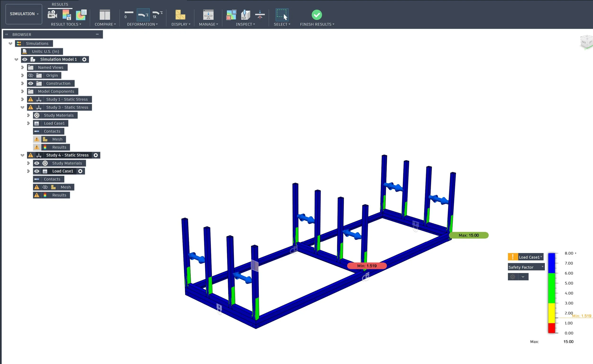Select the actual 1X deformation icon
Screen dimensions: 593x364
click(158, 15)
